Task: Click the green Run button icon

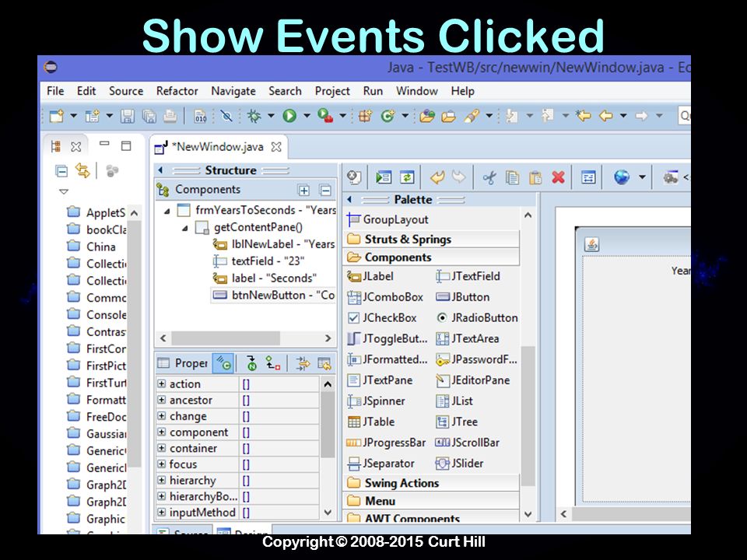Action: point(289,116)
